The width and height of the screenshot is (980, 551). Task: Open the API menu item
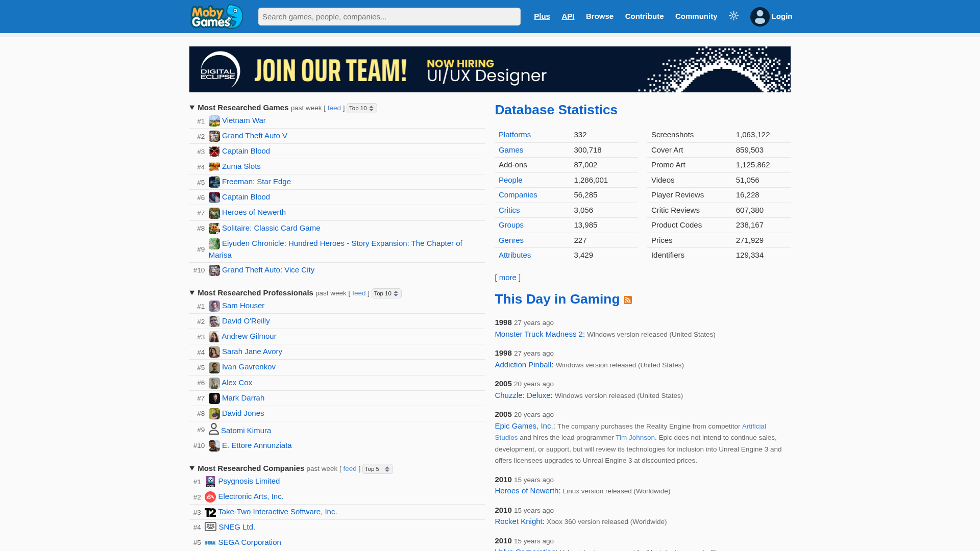pyautogui.click(x=568, y=16)
